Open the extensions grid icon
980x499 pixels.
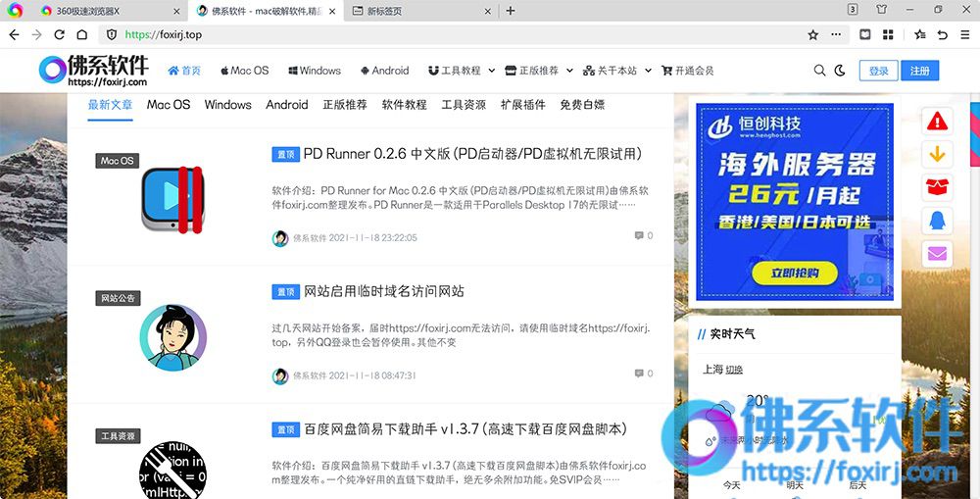click(x=888, y=35)
